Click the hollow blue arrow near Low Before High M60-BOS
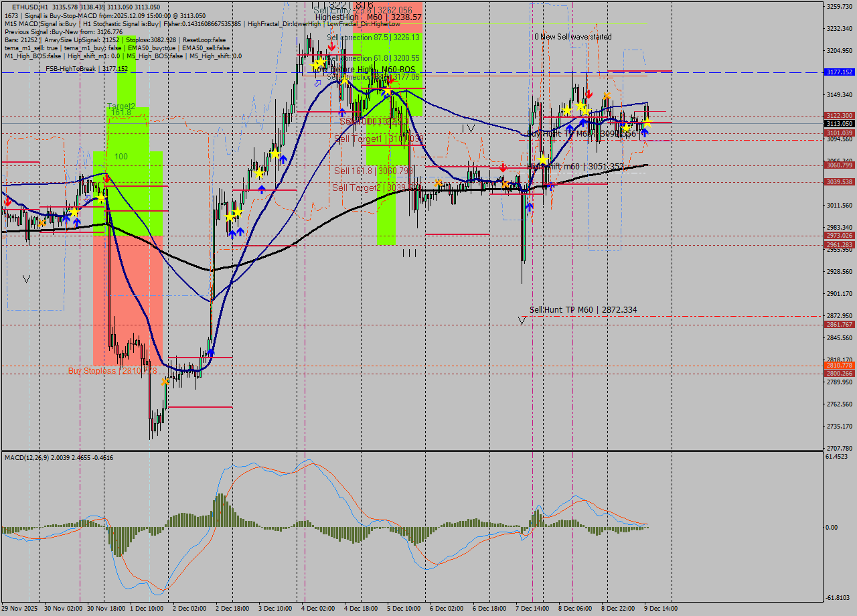857x616 pixels. click(x=317, y=83)
